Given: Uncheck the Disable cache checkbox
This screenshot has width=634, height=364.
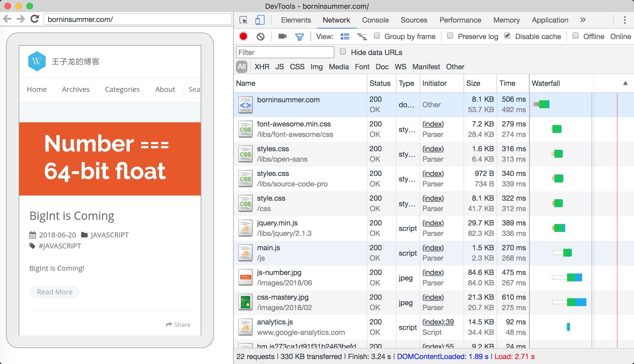Looking at the screenshot, I should (x=507, y=36).
